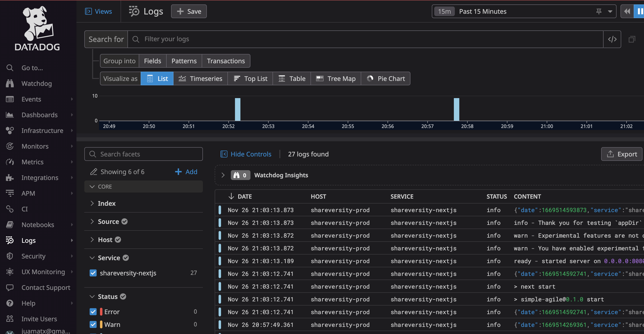Select Metrics in the sidebar

coord(33,162)
